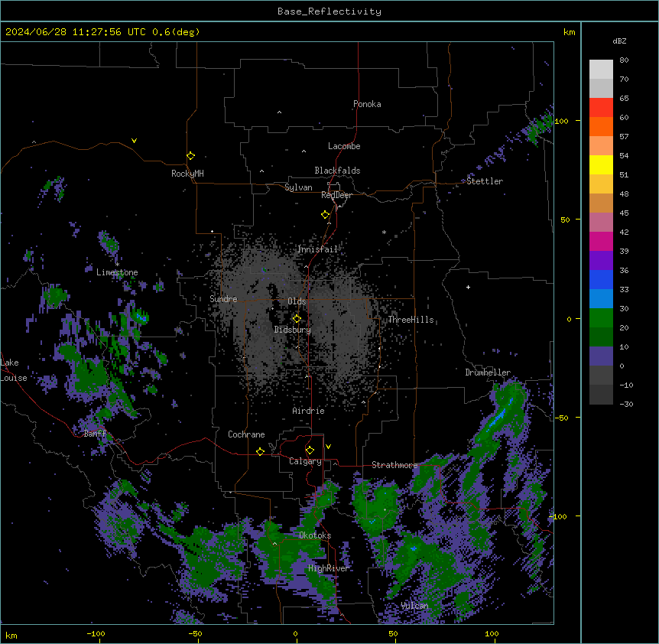The image size is (659, 644).
Task: Click the HighRiver label
Action: click(x=329, y=568)
